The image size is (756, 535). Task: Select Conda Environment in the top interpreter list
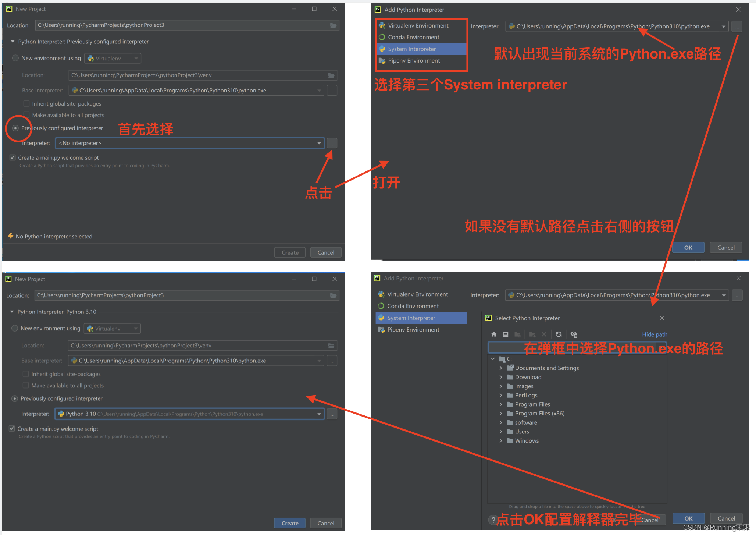pyautogui.click(x=413, y=37)
